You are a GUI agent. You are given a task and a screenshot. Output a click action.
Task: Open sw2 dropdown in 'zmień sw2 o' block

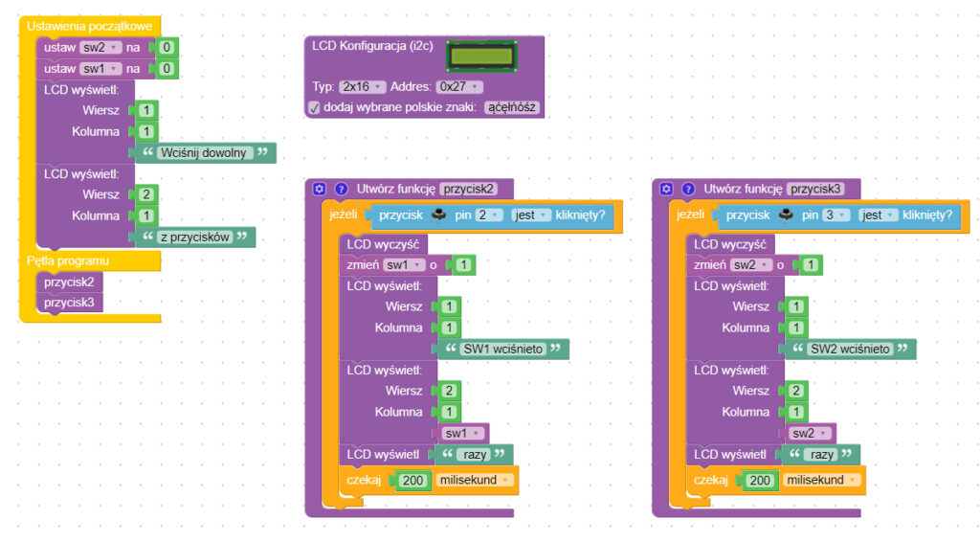750,265
